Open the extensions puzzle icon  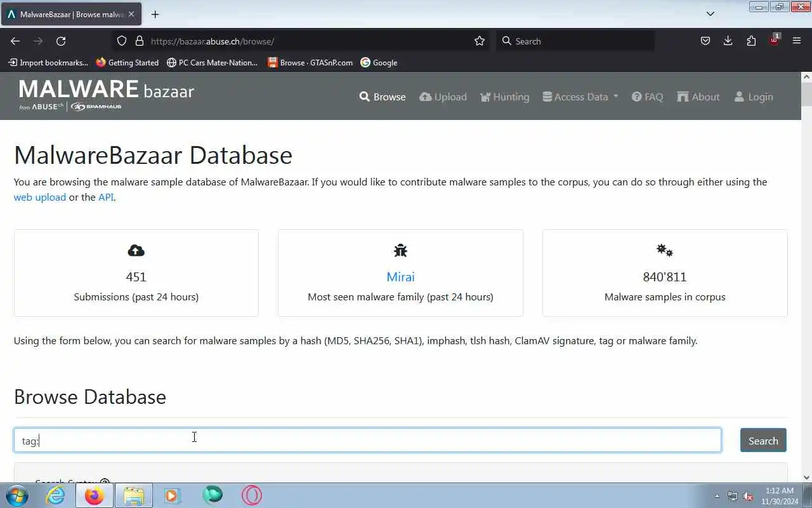click(751, 41)
